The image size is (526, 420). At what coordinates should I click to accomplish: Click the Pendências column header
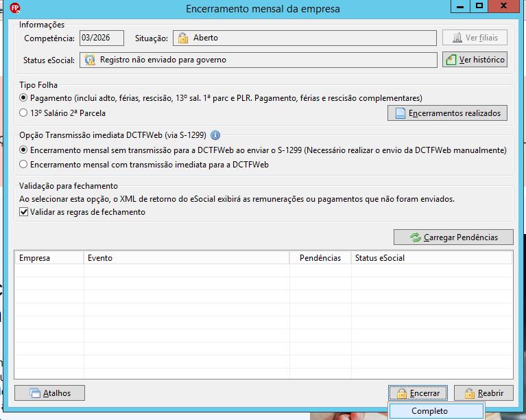point(320,258)
